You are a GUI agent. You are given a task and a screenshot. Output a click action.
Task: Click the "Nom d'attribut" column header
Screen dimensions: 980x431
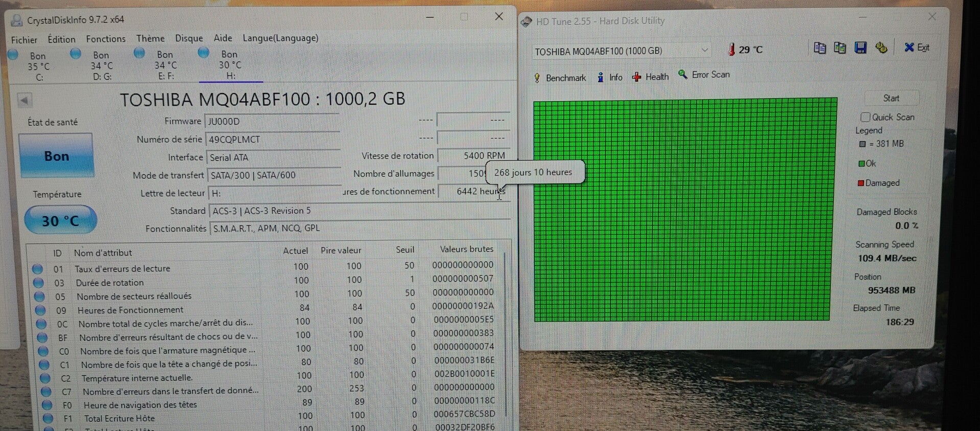[x=103, y=253]
